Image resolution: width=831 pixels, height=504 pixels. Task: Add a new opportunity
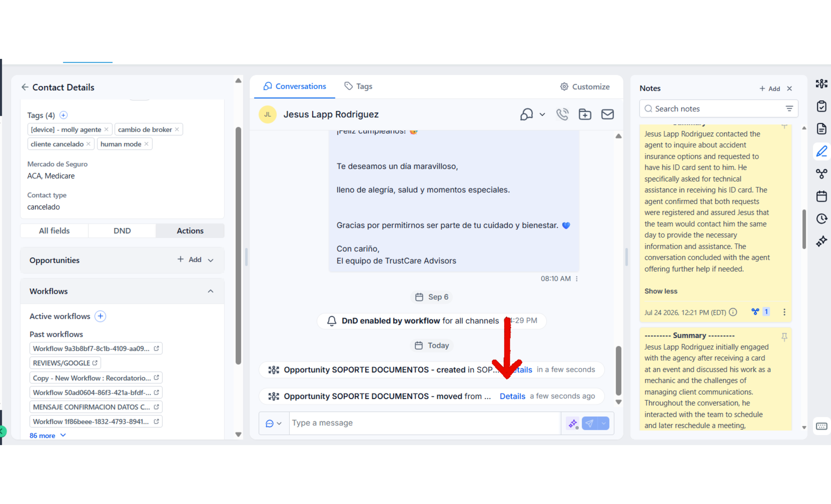point(190,260)
